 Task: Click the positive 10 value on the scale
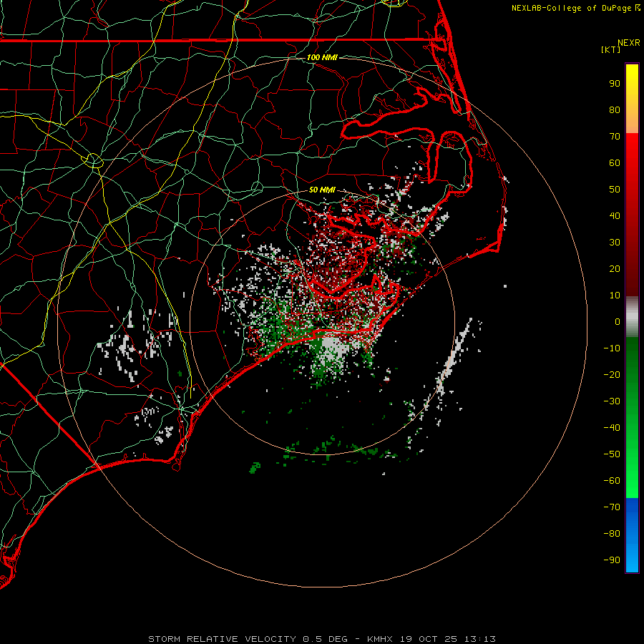click(x=615, y=296)
